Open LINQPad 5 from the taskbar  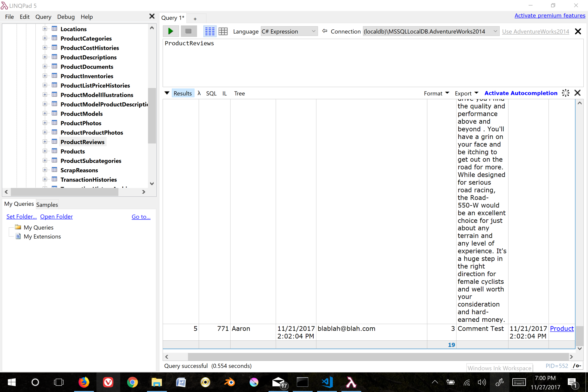351,382
